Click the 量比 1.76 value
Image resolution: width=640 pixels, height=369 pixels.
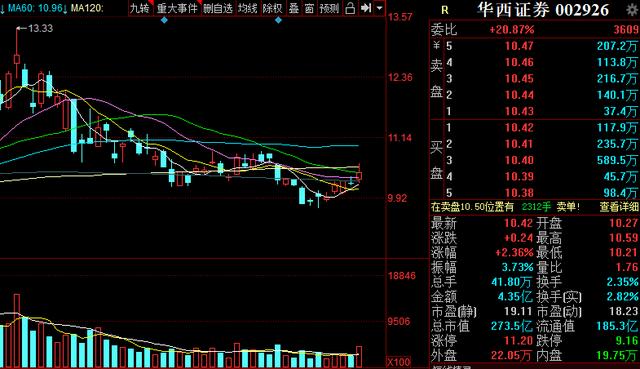point(627,267)
